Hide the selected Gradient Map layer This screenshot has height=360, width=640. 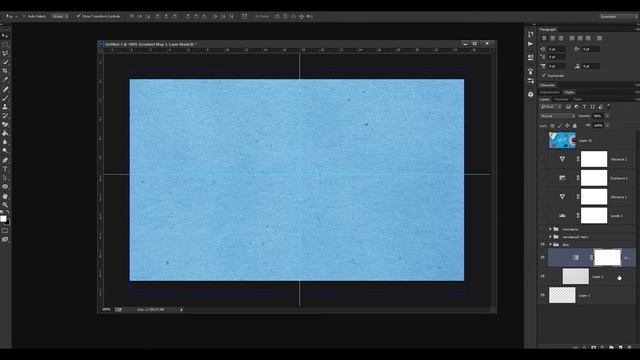point(542,258)
